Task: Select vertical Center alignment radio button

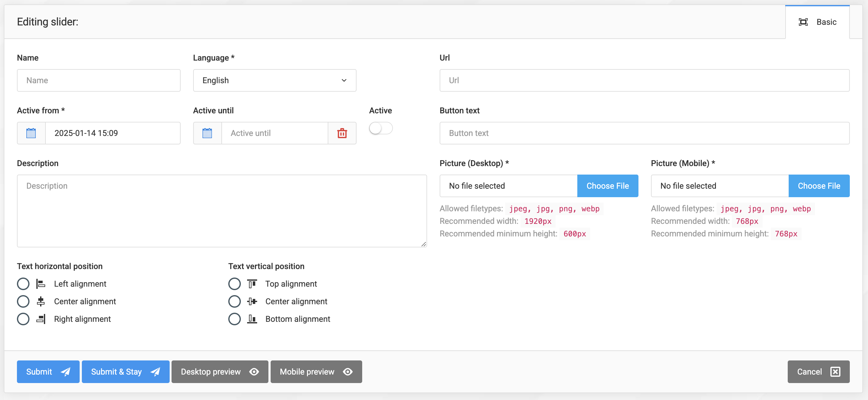Action: [234, 301]
